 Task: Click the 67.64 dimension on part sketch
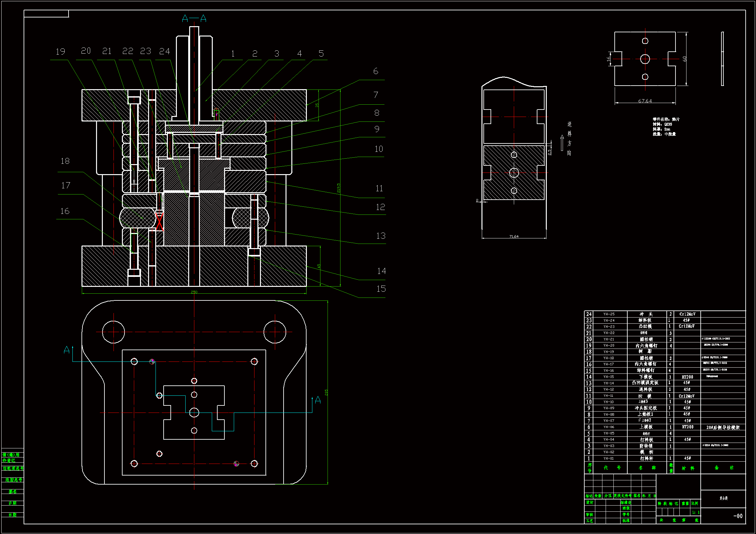(645, 101)
